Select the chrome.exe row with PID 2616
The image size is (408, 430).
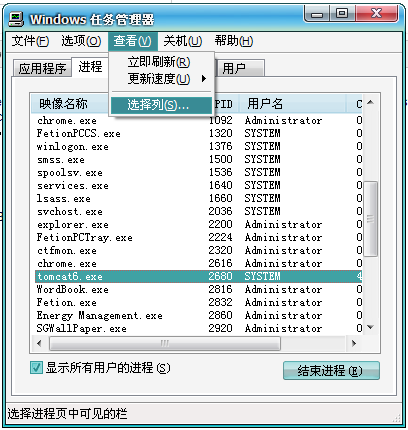(199, 264)
